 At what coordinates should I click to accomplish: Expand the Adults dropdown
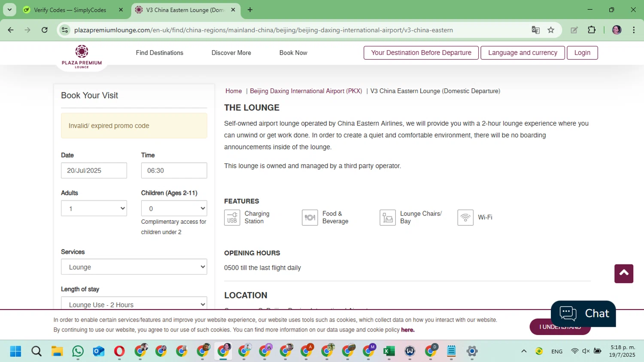[94, 208]
